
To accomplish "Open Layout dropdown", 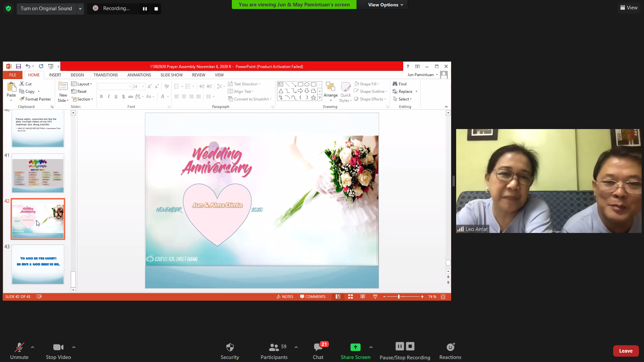I will 82,84.
